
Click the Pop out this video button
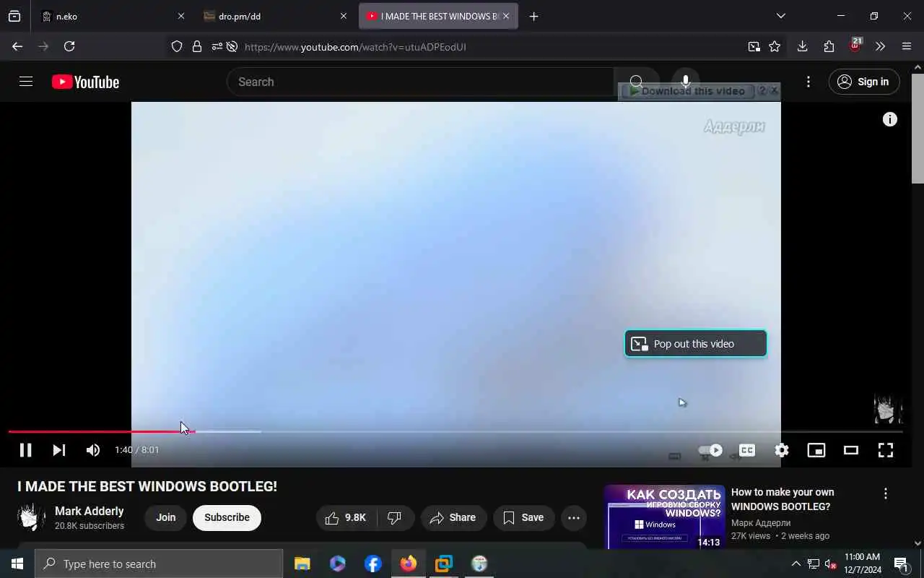pos(695,344)
